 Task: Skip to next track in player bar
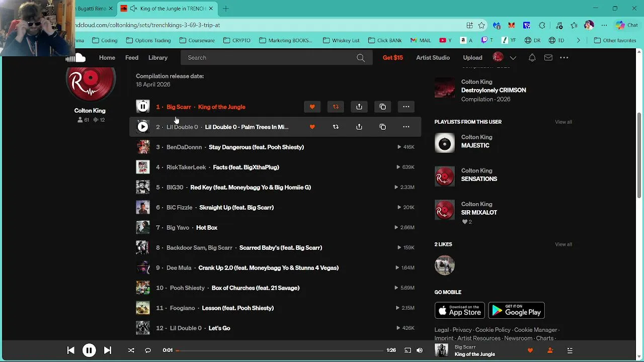108,350
